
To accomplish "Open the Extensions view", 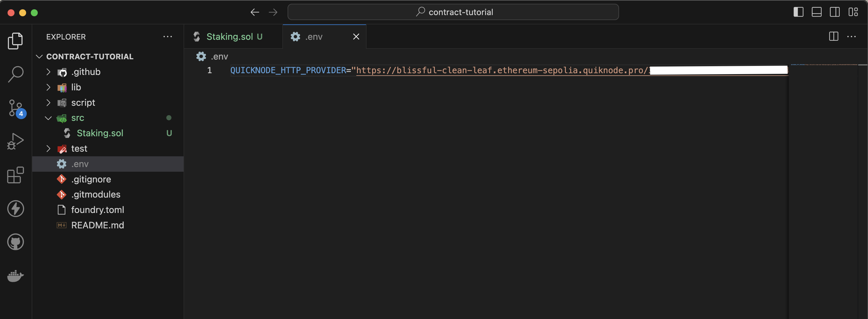I will 15,175.
